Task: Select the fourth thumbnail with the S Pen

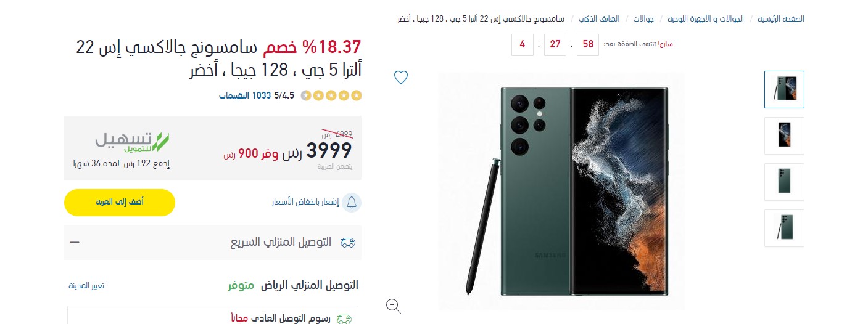Action: tap(784, 228)
